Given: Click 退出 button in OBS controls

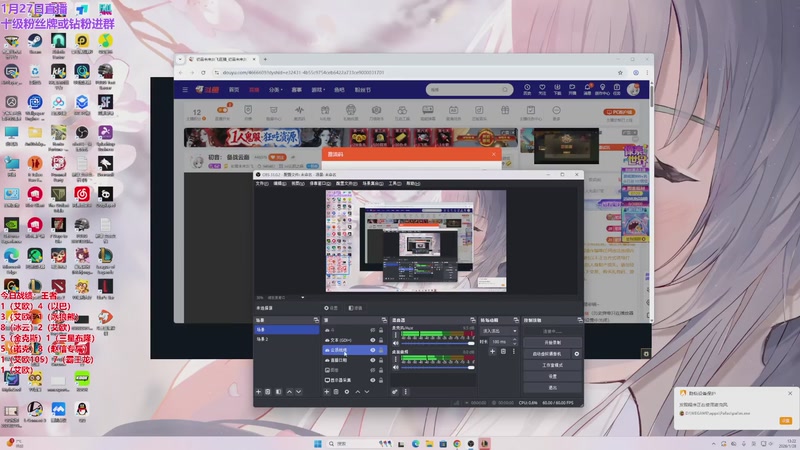Looking at the screenshot, I should 553,388.
